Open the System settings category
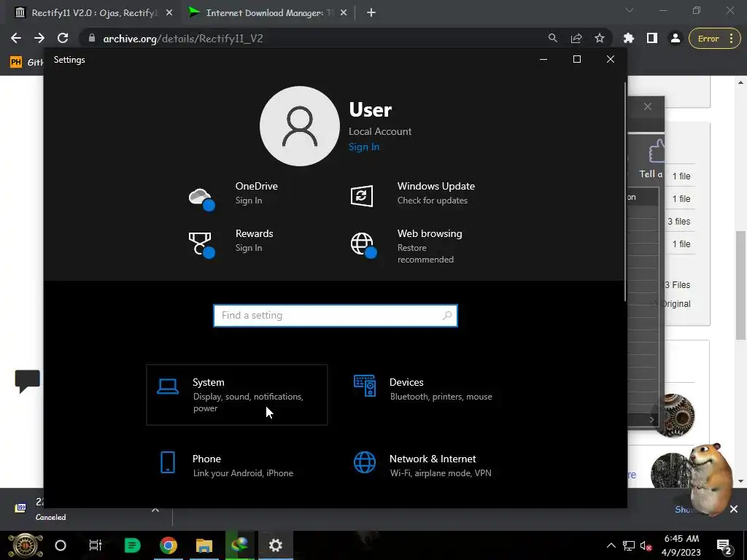 [x=237, y=394]
